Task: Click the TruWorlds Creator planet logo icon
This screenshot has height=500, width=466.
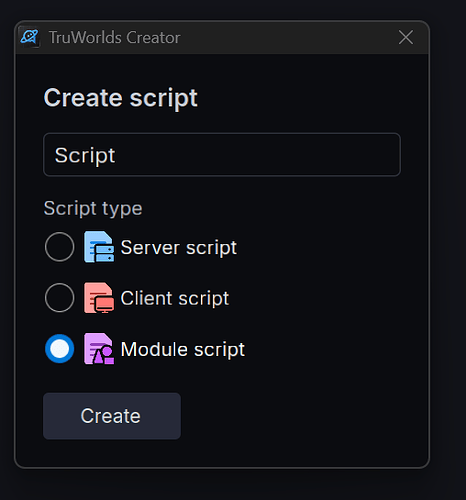Action: (x=29, y=37)
